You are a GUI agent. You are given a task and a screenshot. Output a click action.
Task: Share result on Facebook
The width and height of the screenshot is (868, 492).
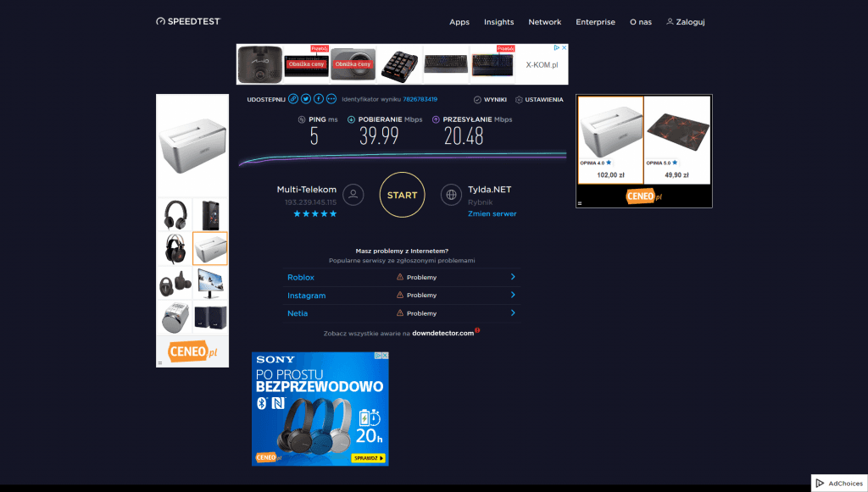(319, 99)
